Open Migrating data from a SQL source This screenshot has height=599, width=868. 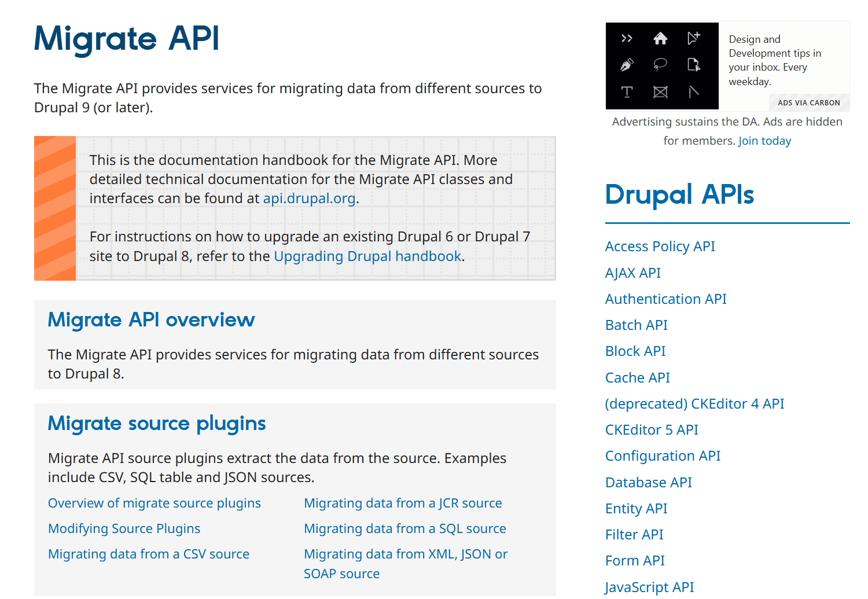point(405,529)
